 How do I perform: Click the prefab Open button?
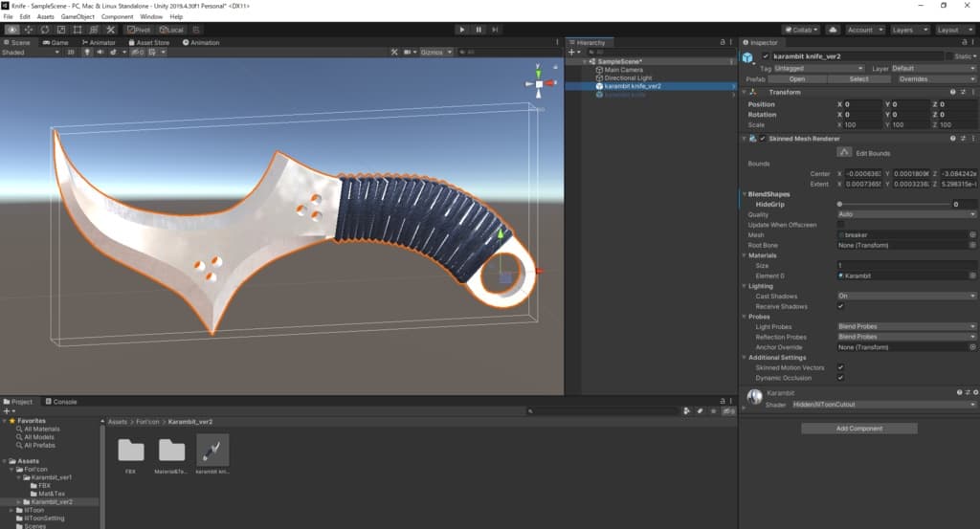coord(797,79)
